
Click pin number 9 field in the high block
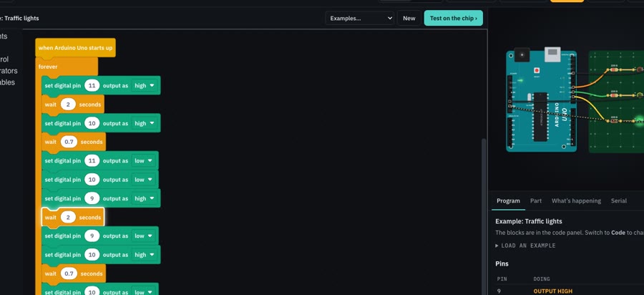coord(92,198)
